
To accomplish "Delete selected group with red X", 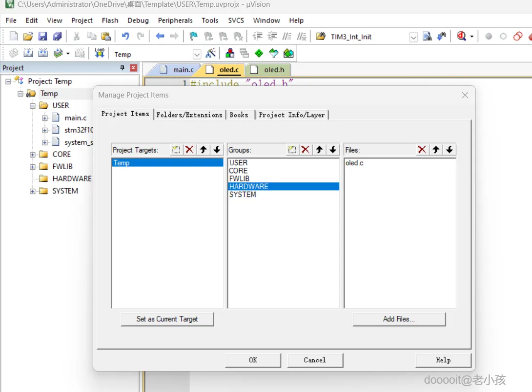I will (x=306, y=150).
